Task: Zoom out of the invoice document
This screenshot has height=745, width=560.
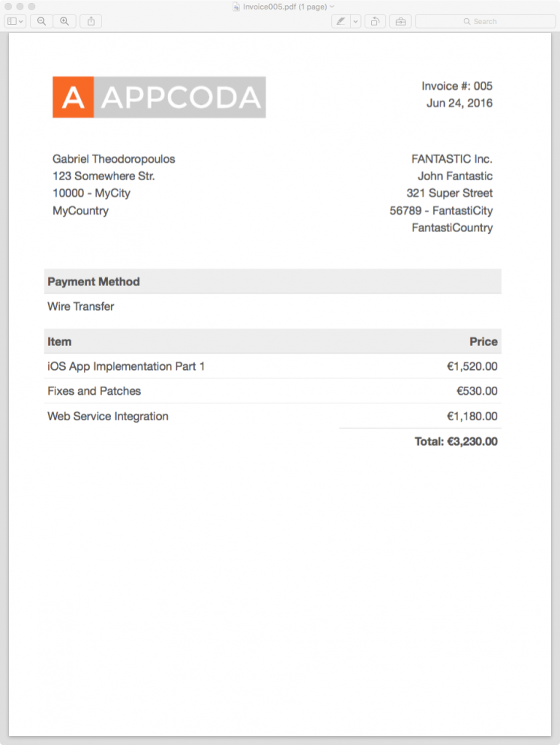Action: [42, 20]
